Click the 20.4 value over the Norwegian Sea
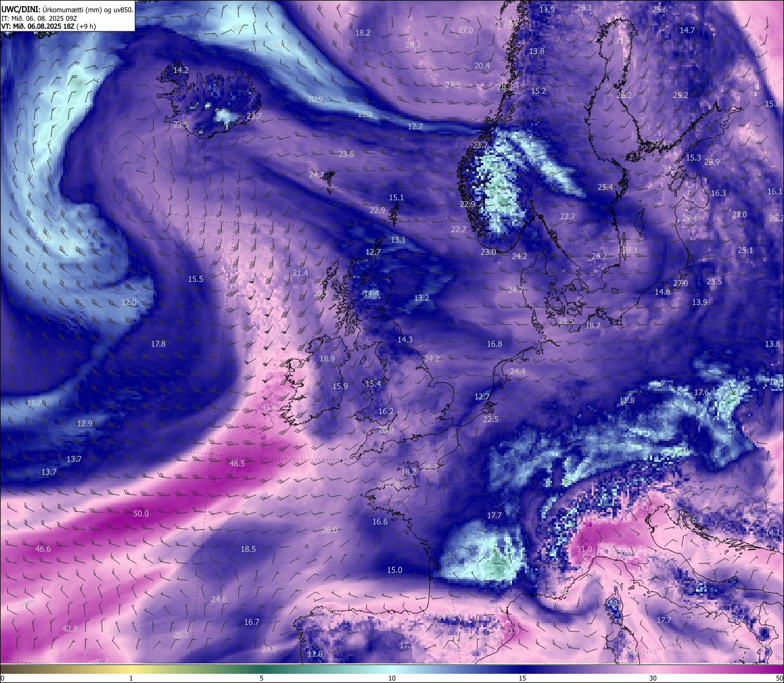 click(x=482, y=66)
